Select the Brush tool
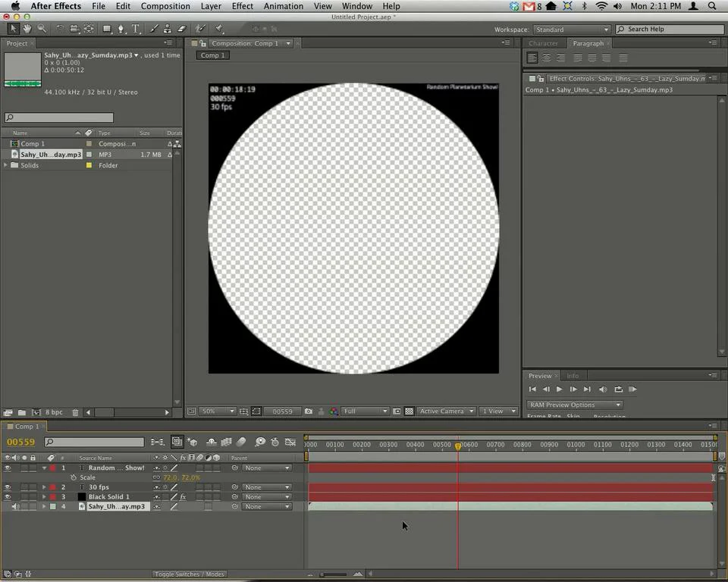This screenshot has height=582, width=728. 155,29
